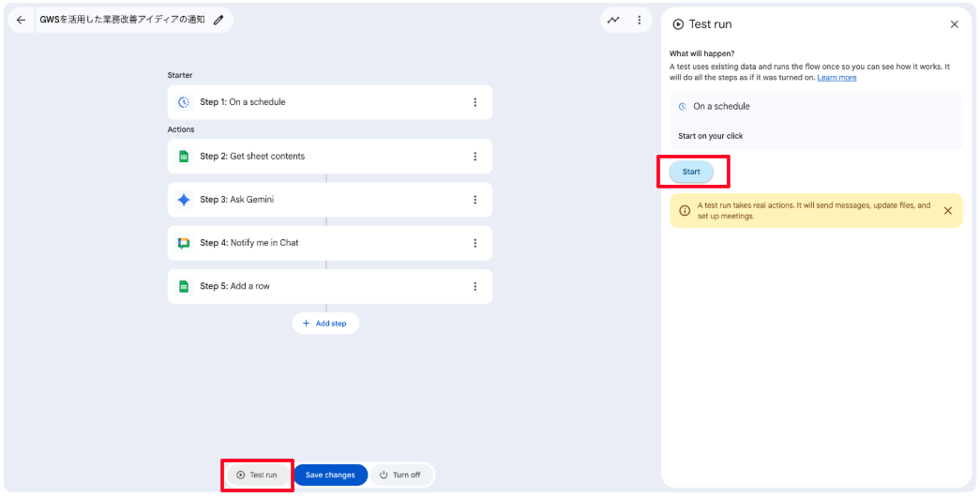Open options menu for Step 2: Get sheet contents

point(475,157)
